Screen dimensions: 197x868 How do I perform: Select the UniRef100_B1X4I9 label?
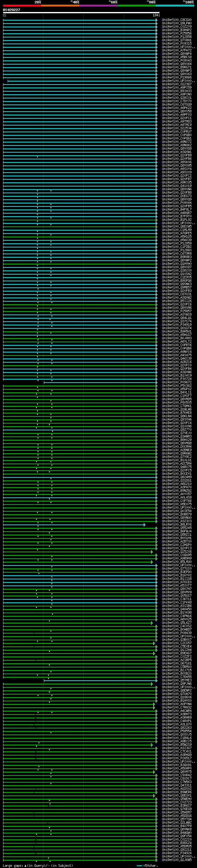[176, 375]
